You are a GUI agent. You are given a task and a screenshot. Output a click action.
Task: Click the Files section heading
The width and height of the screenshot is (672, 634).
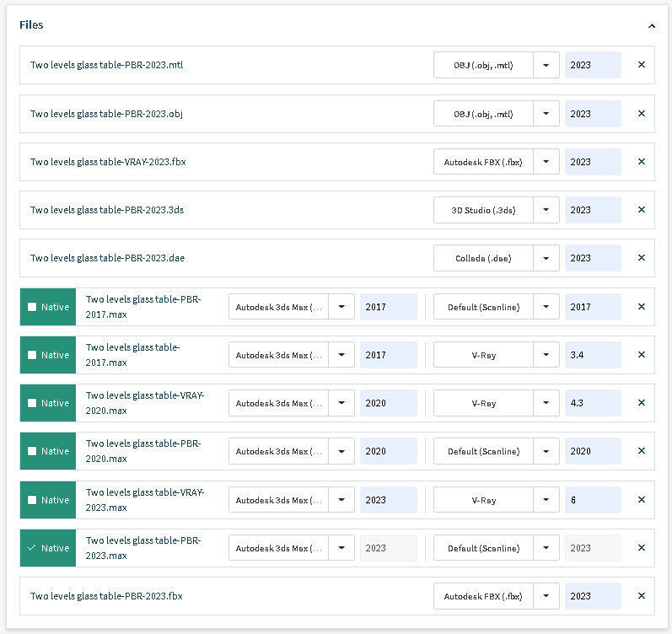click(x=32, y=25)
